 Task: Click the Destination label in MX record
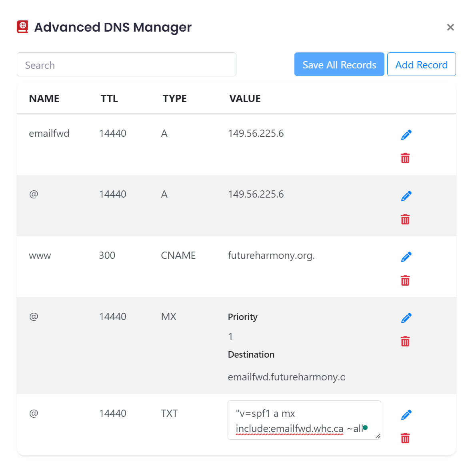tap(251, 354)
